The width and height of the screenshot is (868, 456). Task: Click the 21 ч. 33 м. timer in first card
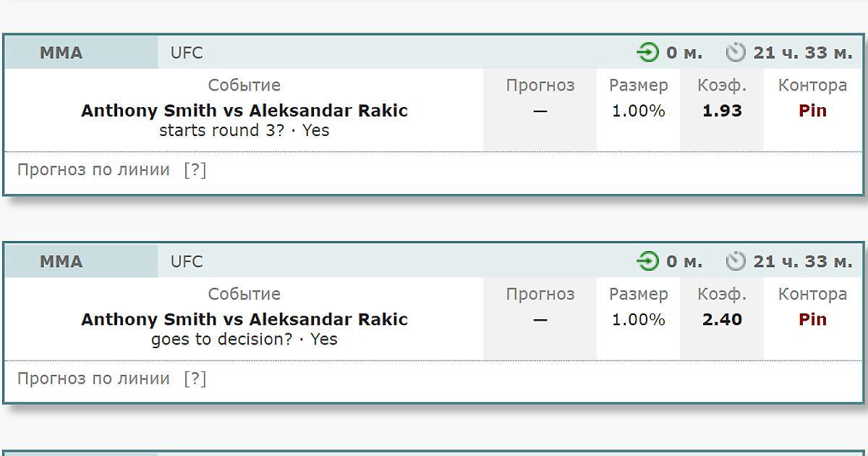click(x=802, y=53)
